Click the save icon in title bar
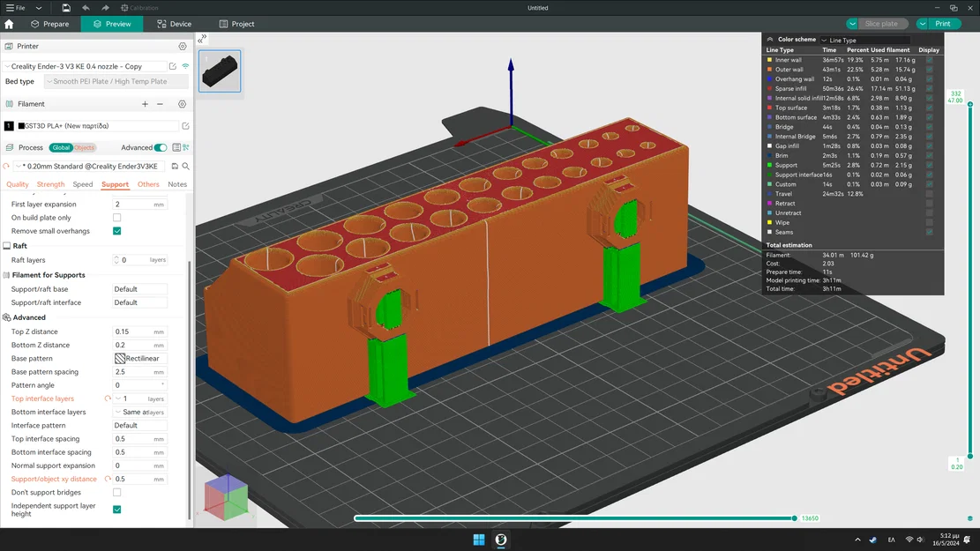The width and height of the screenshot is (980, 551). pyautogui.click(x=65, y=8)
